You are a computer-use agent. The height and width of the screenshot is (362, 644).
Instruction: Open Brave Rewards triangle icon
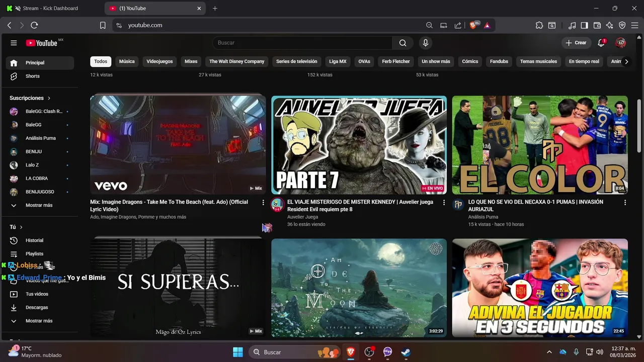point(487,25)
